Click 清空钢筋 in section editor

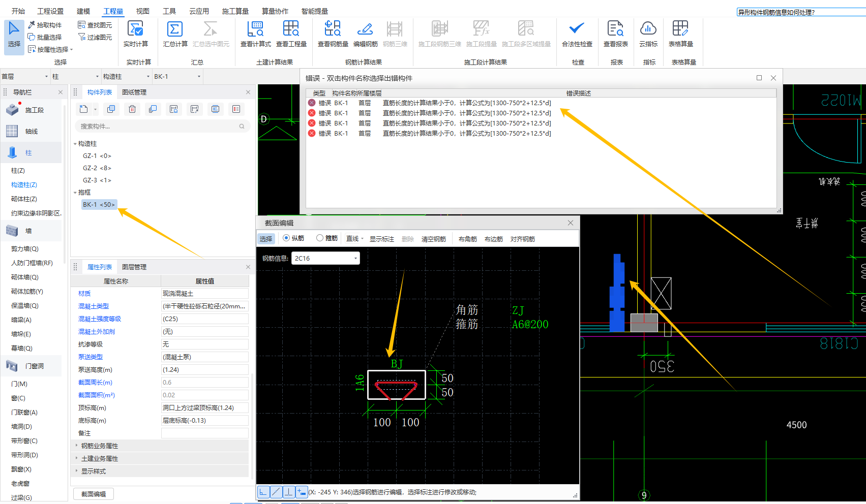434,239
